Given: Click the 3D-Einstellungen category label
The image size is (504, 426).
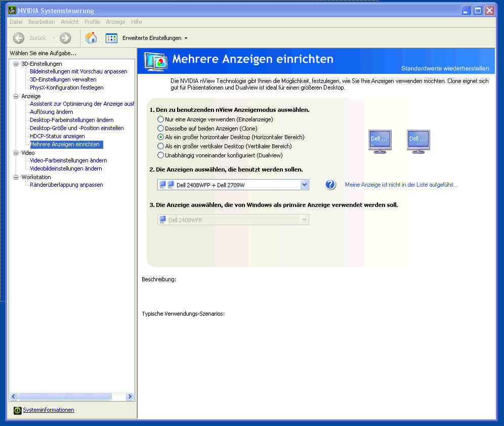Looking at the screenshot, I should pos(41,64).
